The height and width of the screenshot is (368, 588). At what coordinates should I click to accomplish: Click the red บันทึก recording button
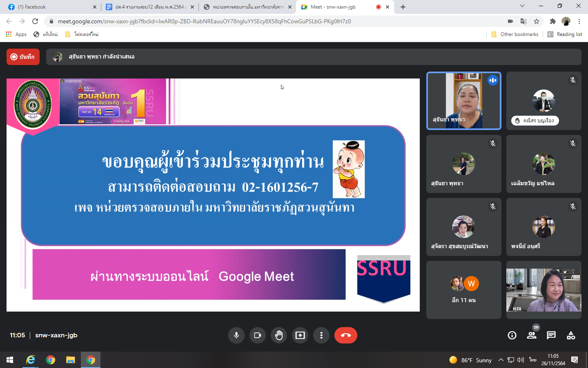(23, 57)
